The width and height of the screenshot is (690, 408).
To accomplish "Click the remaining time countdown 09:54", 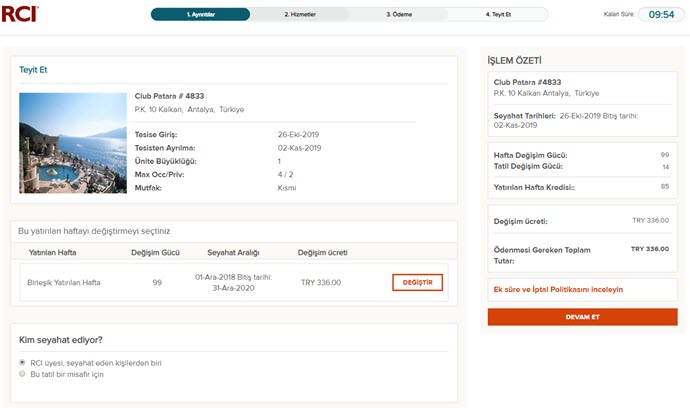I will point(661,15).
